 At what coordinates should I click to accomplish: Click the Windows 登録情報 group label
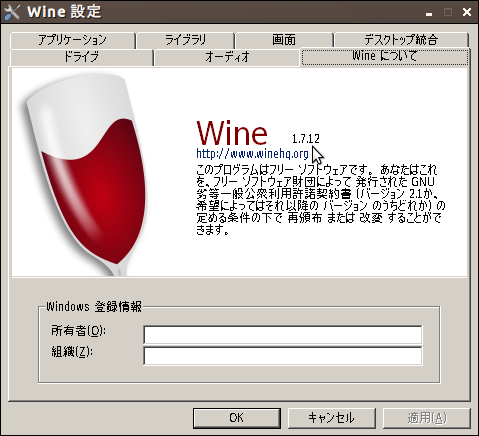coord(94,306)
